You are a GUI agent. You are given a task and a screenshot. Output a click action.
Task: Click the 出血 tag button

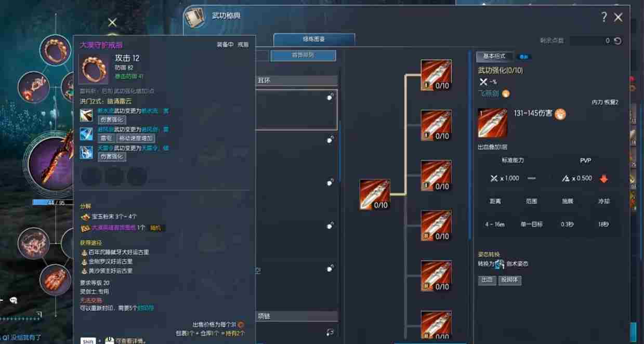[x=487, y=280]
